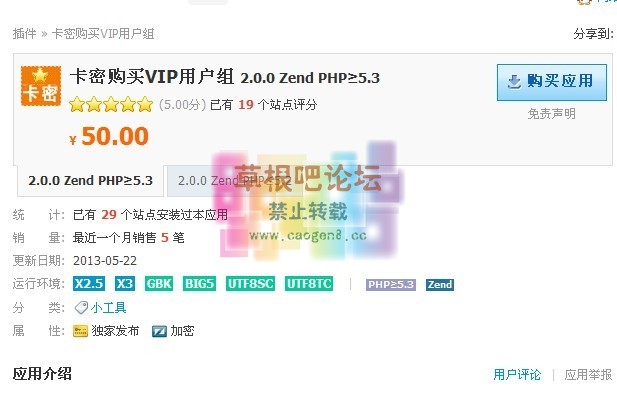
Task: Go to 用户评论 user reviews link
Action: (517, 374)
